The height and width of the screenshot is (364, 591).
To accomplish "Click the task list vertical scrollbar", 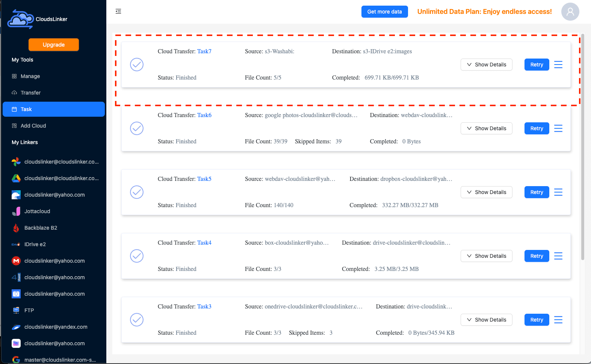I will [x=583, y=146].
